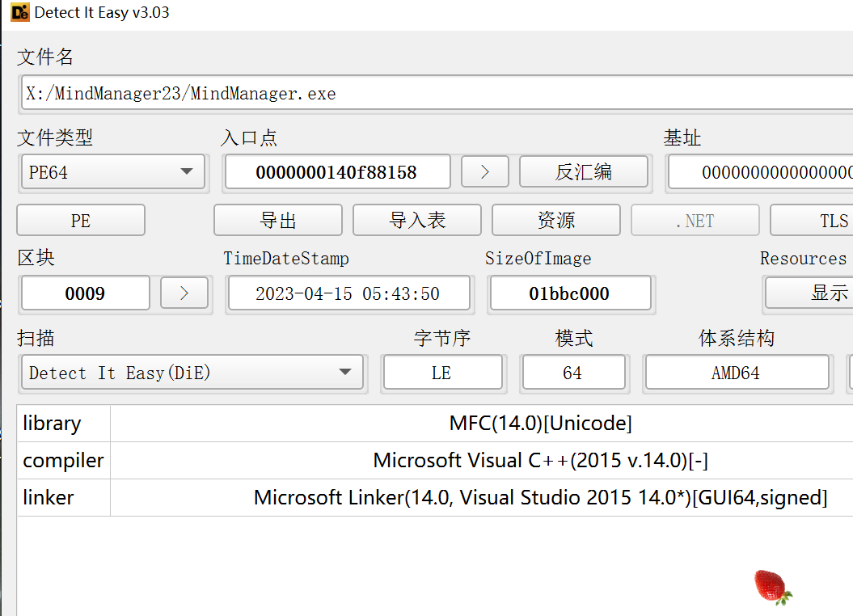
Task: Click the 模式 label
Action: [574, 338]
